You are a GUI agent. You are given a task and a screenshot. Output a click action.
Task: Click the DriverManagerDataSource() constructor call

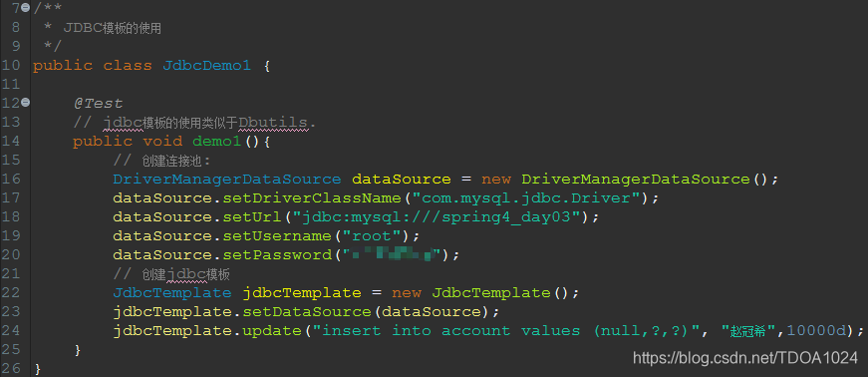pos(645,180)
